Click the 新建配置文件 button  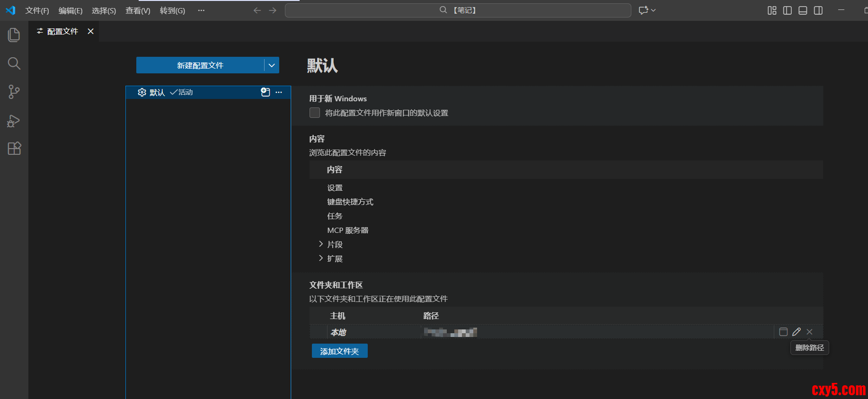[200, 65]
